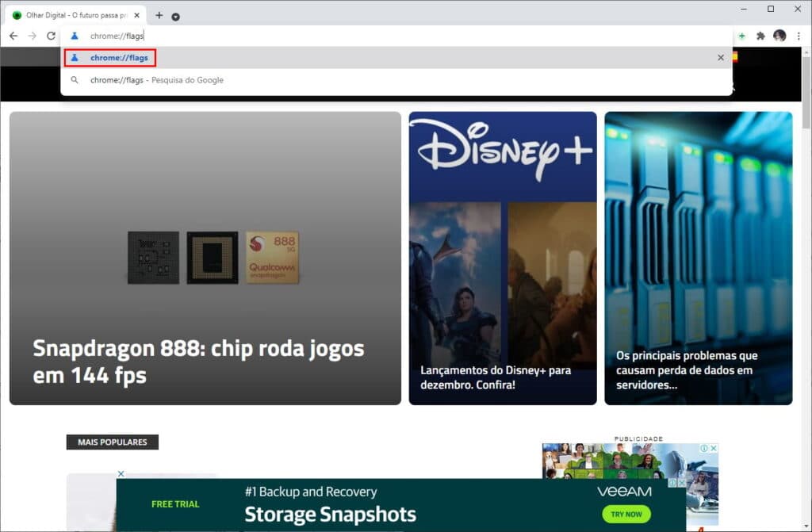Maximize the Chrome window

pos(771,9)
